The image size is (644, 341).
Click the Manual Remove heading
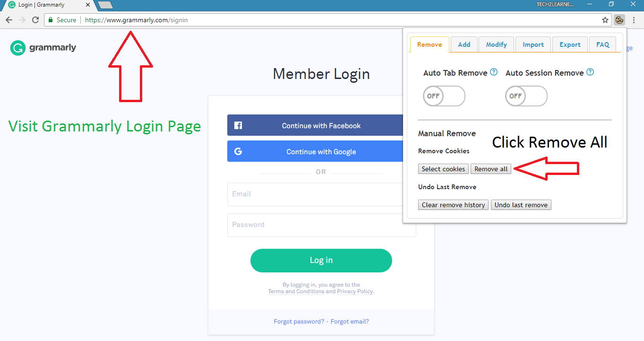(447, 133)
